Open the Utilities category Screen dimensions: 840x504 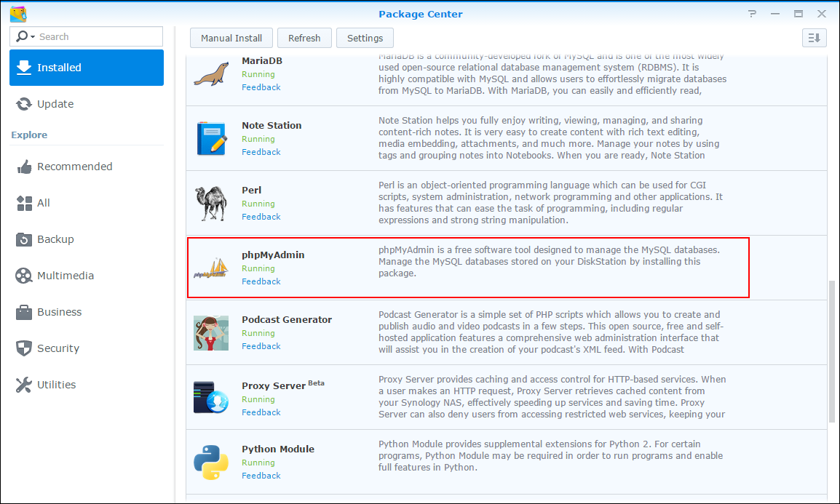coord(87,385)
